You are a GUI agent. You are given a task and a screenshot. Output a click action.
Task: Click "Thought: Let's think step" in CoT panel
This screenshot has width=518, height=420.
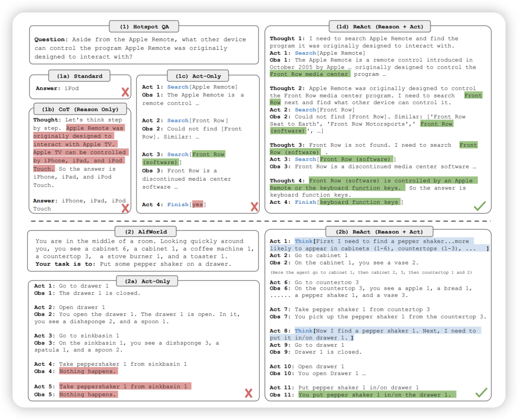coord(78,120)
